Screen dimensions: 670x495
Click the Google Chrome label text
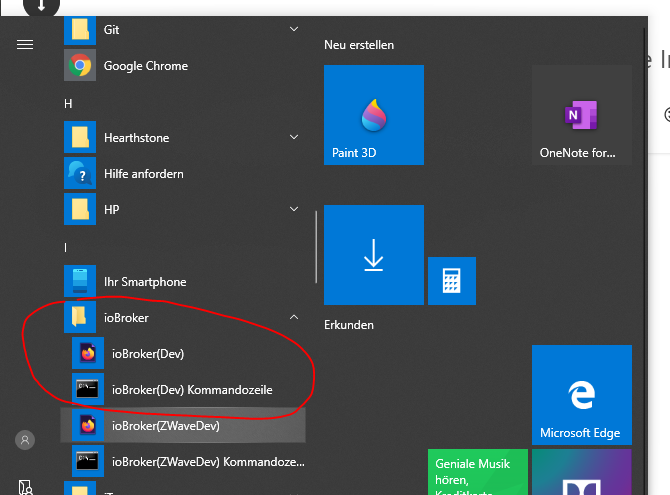point(146,66)
